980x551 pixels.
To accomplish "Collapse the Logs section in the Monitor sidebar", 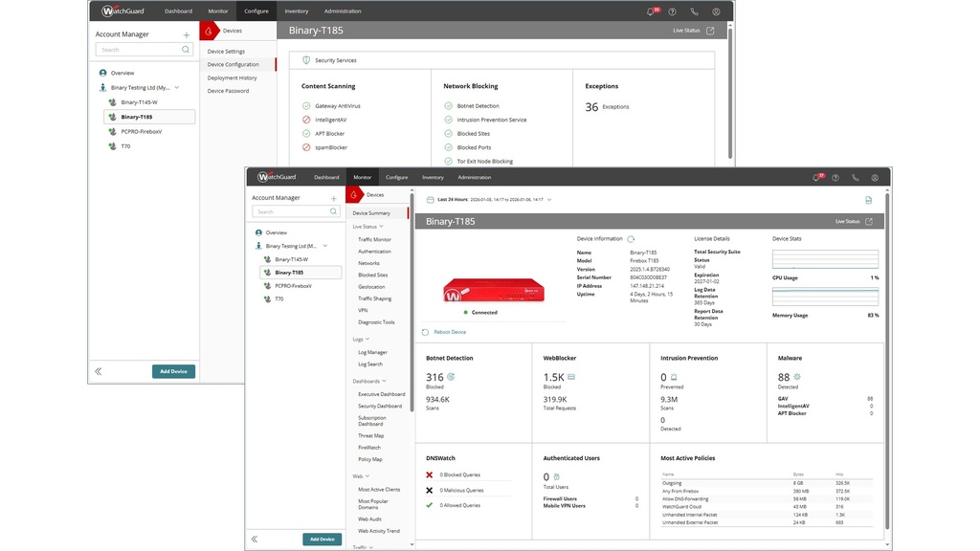I will (x=367, y=340).
